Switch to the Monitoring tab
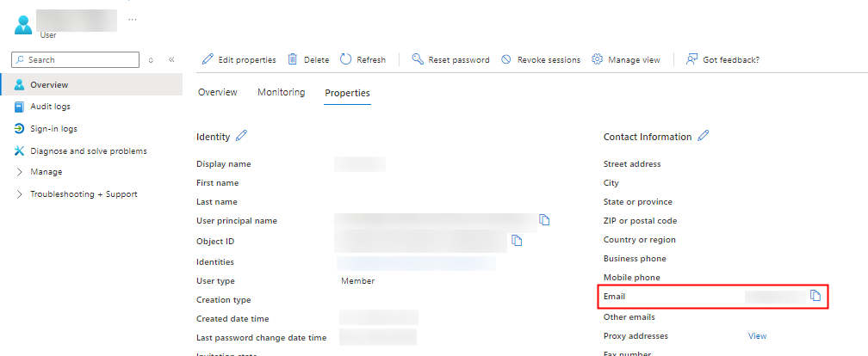 (x=281, y=92)
